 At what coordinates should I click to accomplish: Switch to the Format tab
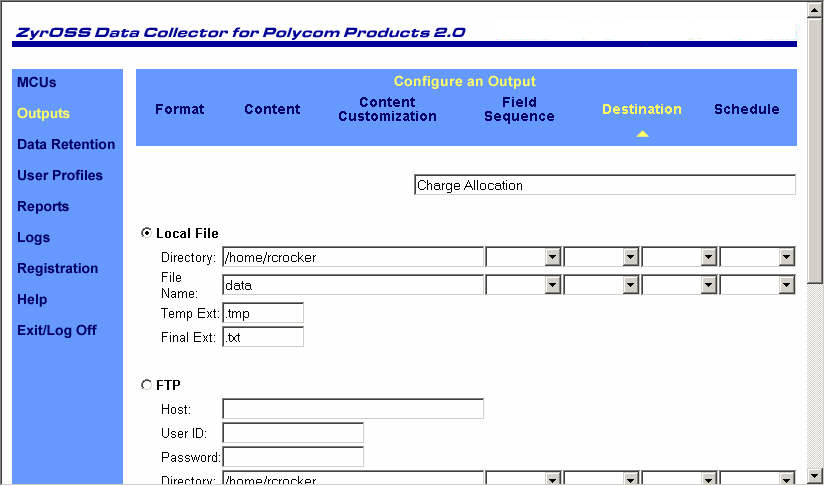[179, 109]
